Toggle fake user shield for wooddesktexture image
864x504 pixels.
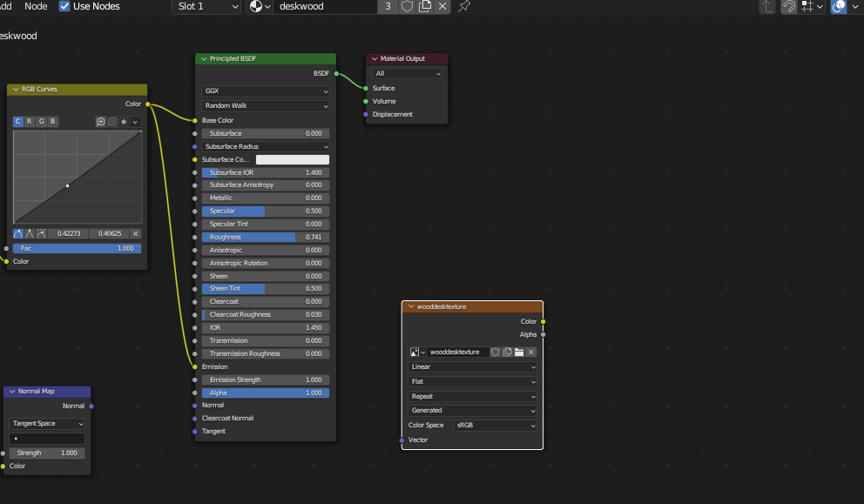496,352
